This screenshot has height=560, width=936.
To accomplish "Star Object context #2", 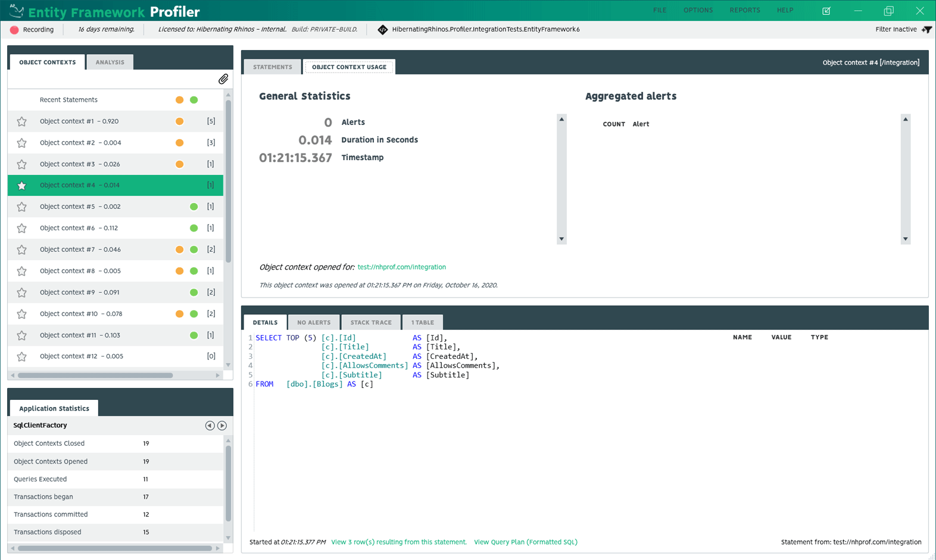I will point(22,143).
